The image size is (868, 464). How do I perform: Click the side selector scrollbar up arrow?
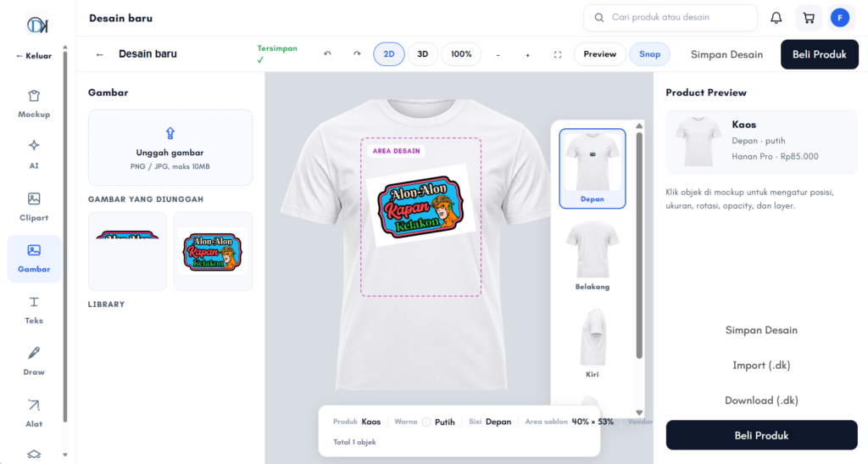[639, 126]
